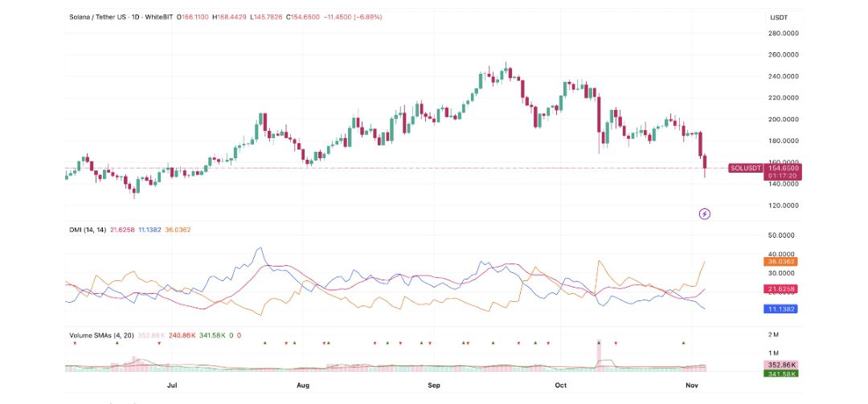Click the 280.0000 label on price axis
The image size is (868, 404).
(x=784, y=34)
